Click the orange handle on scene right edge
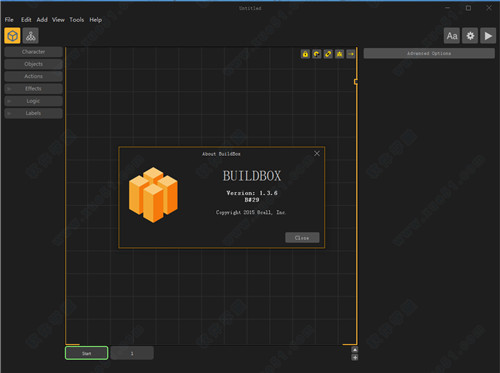The image size is (500, 373). [x=356, y=82]
